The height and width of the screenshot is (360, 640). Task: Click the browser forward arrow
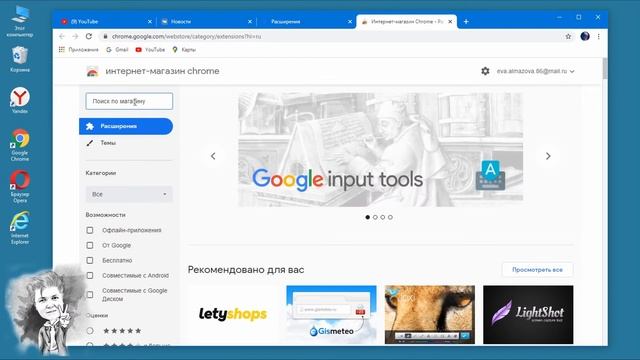(75, 36)
